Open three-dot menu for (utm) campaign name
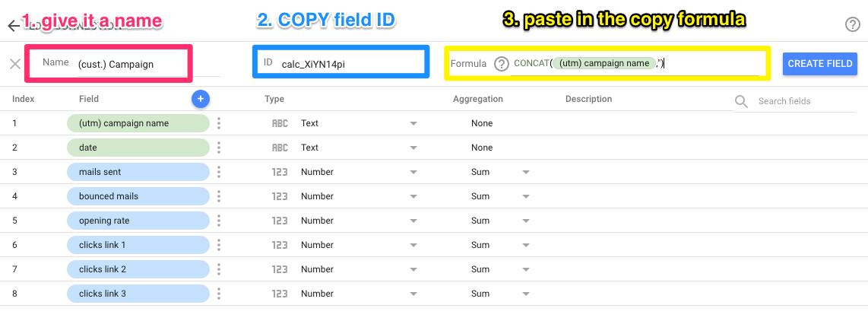868x321 pixels. tap(219, 123)
